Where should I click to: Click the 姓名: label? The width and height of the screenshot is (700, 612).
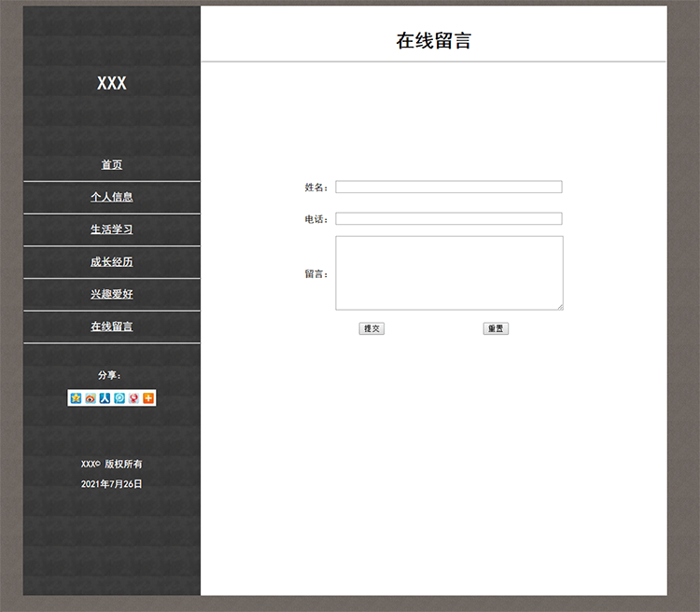click(316, 188)
